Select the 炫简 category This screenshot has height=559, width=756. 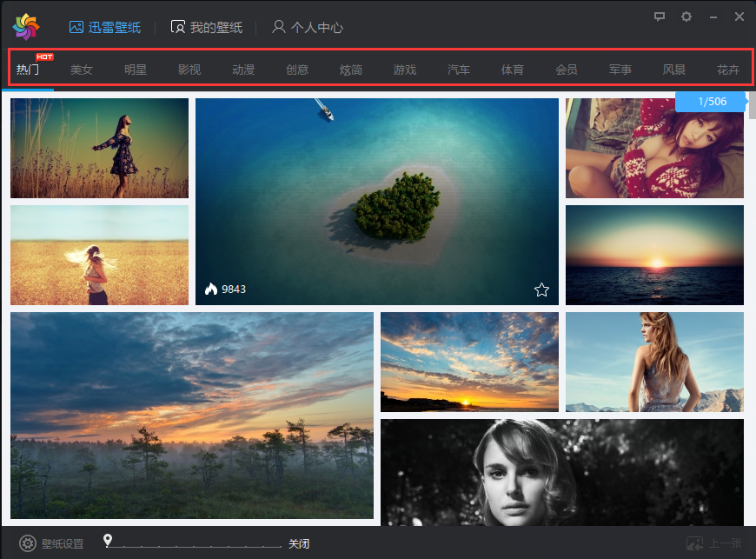tap(351, 70)
